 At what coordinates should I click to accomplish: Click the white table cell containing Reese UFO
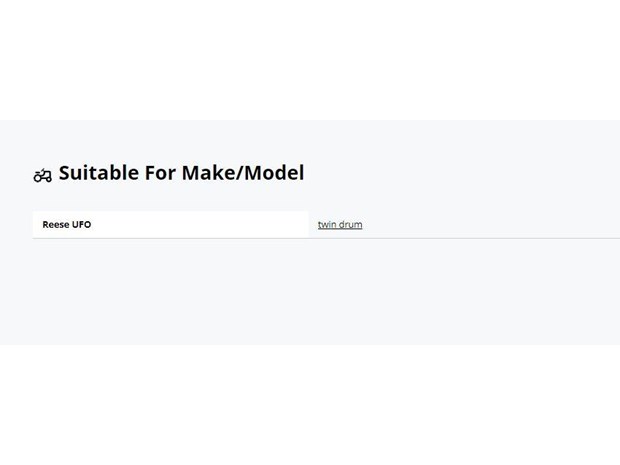pos(170,225)
